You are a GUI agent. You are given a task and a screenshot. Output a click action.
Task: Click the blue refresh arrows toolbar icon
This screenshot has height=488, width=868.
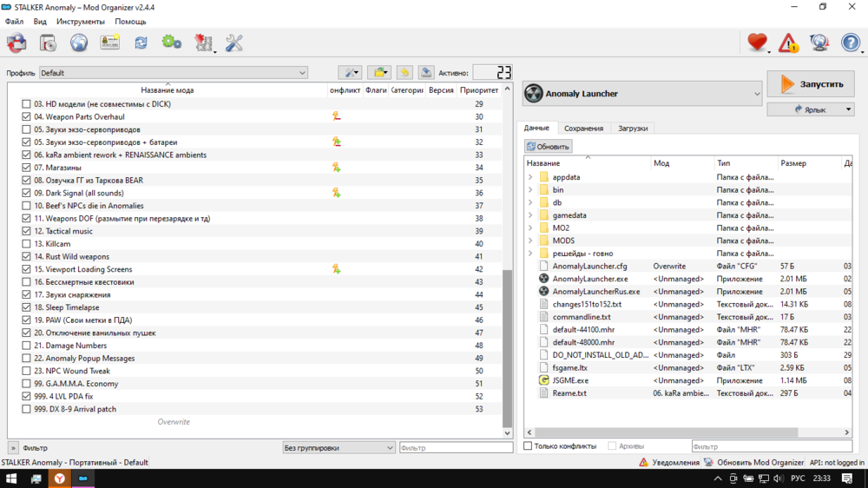(x=141, y=42)
